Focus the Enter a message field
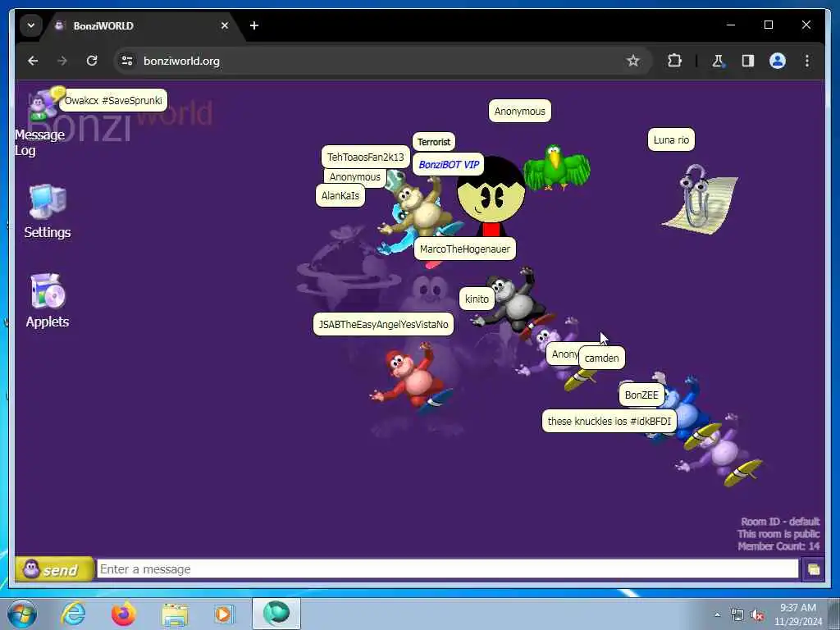The height and width of the screenshot is (630, 840). point(447,569)
